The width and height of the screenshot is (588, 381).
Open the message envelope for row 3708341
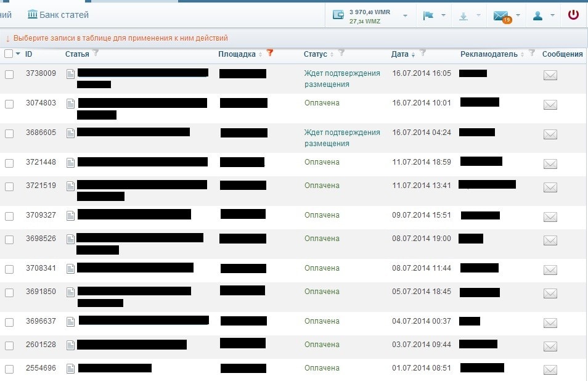550,269
